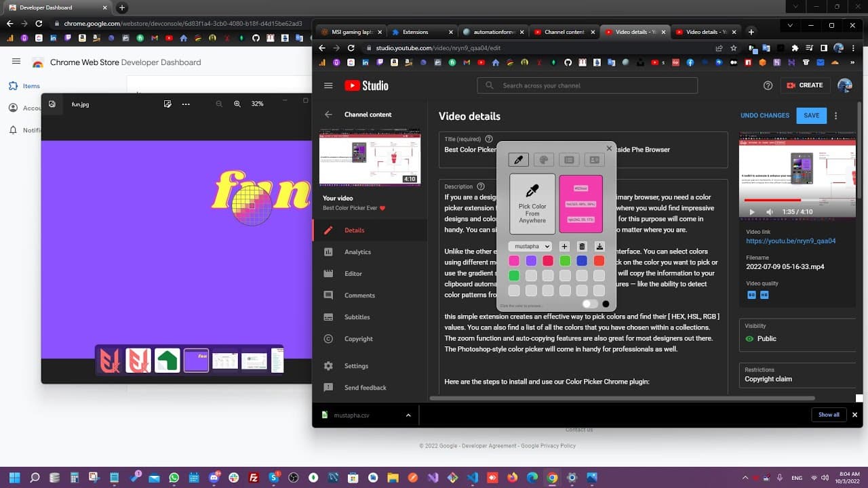Open Developer Dashboard hamburger menu
The width and height of the screenshot is (868, 488).
coord(16,62)
